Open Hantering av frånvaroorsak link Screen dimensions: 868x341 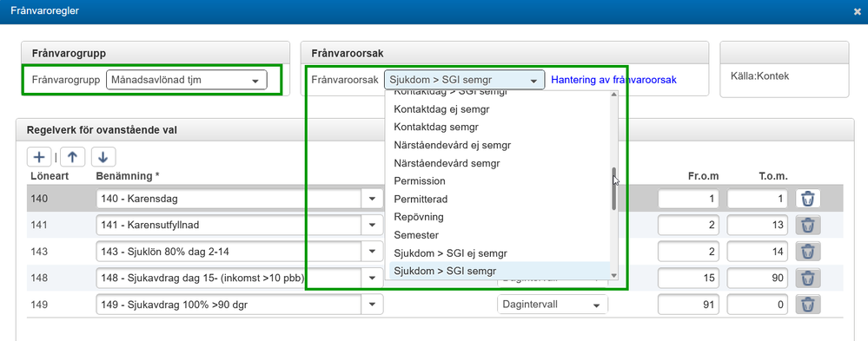pos(613,80)
